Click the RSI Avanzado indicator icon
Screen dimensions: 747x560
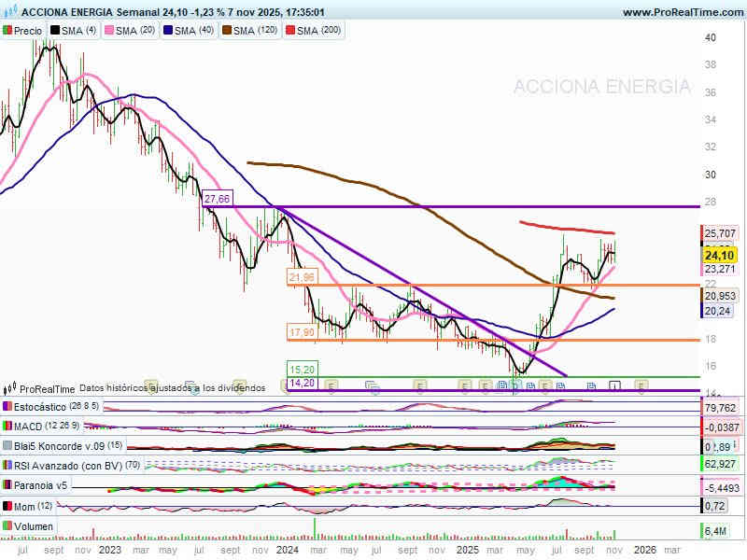(7, 465)
